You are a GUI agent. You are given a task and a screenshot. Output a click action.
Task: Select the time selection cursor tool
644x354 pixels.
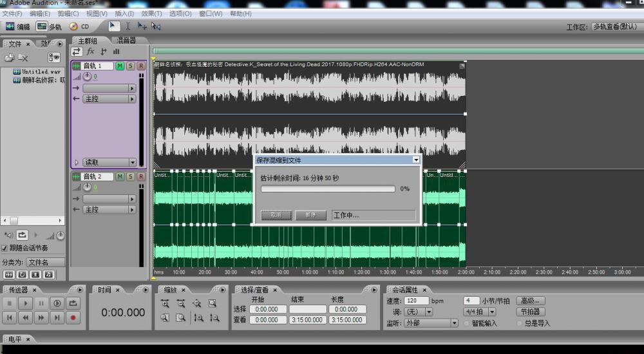[128, 26]
